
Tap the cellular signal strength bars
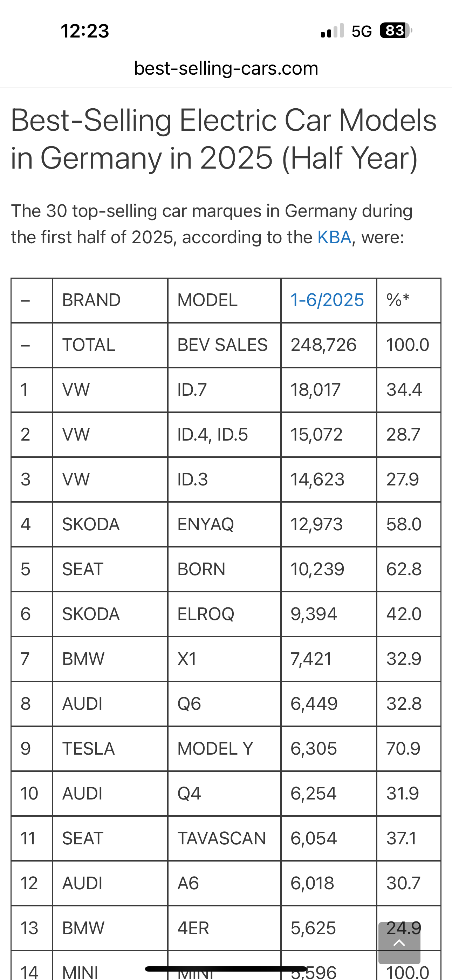[332, 31]
